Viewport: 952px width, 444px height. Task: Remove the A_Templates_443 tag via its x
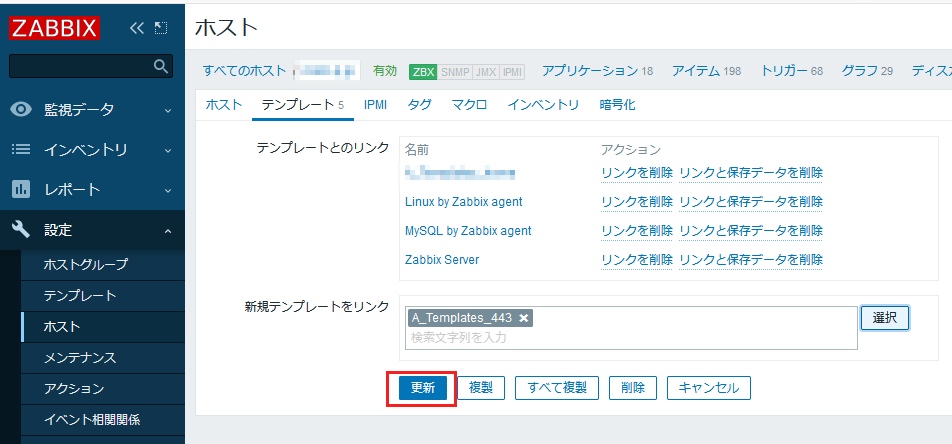tap(523, 318)
